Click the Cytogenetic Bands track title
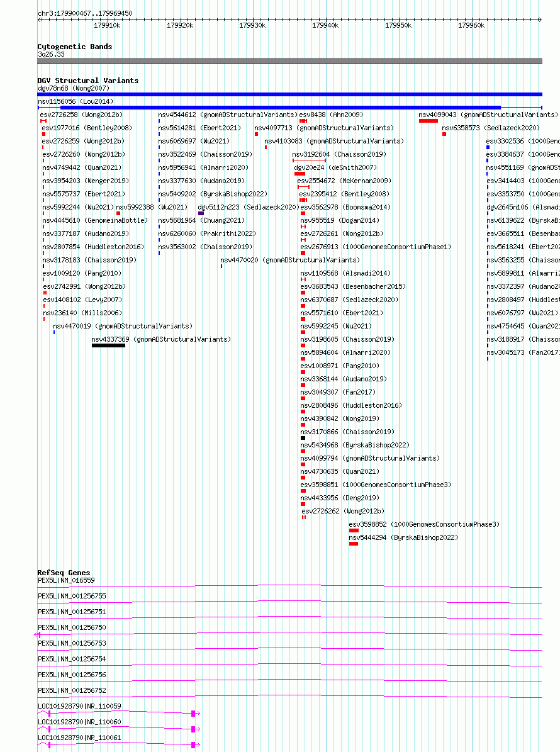The width and height of the screenshot is (560, 752). [x=75, y=47]
